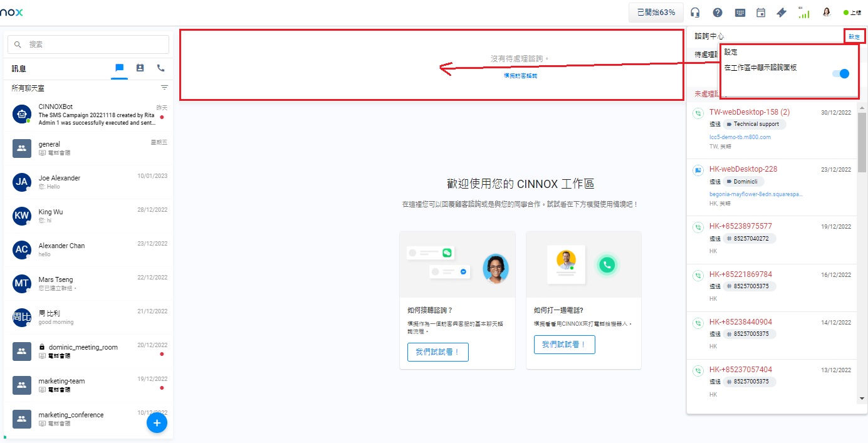Select the JA avatar of Joe Alexander
Viewport: 868px width, 443px height.
click(22, 182)
